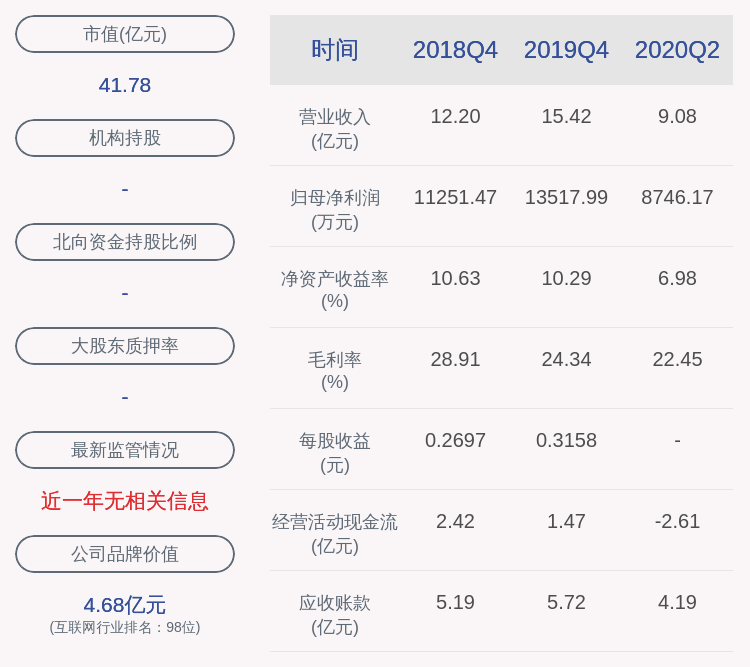Select receivables value 4.19
The width and height of the screenshot is (750, 667).
click(x=677, y=602)
